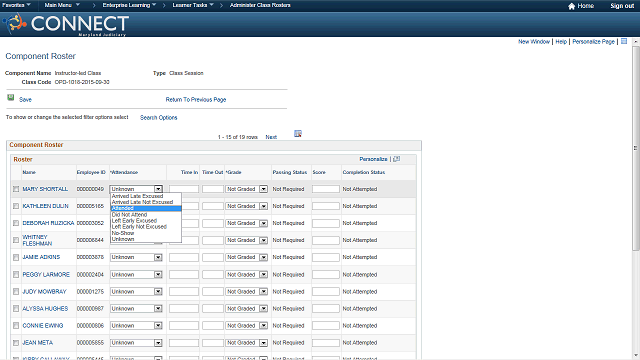This screenshot has width=640, height=360.
Task: Tick the checkbox for MARY SHORTALL
Action: [16, 189]
